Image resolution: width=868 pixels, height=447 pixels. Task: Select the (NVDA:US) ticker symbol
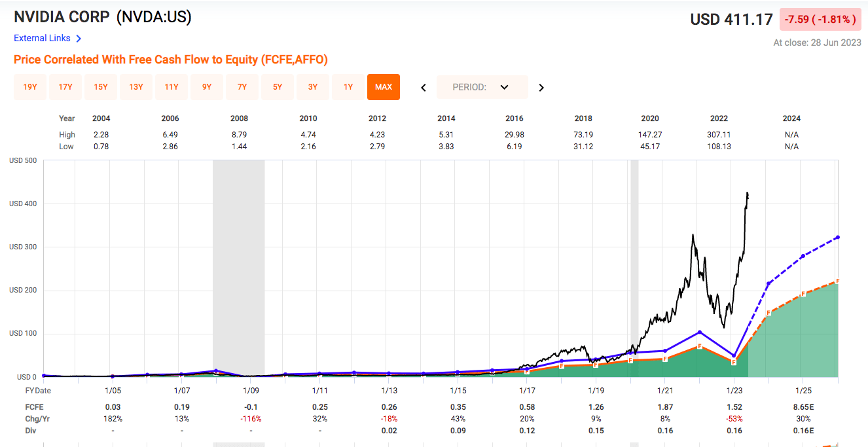[x=154, y=17]
